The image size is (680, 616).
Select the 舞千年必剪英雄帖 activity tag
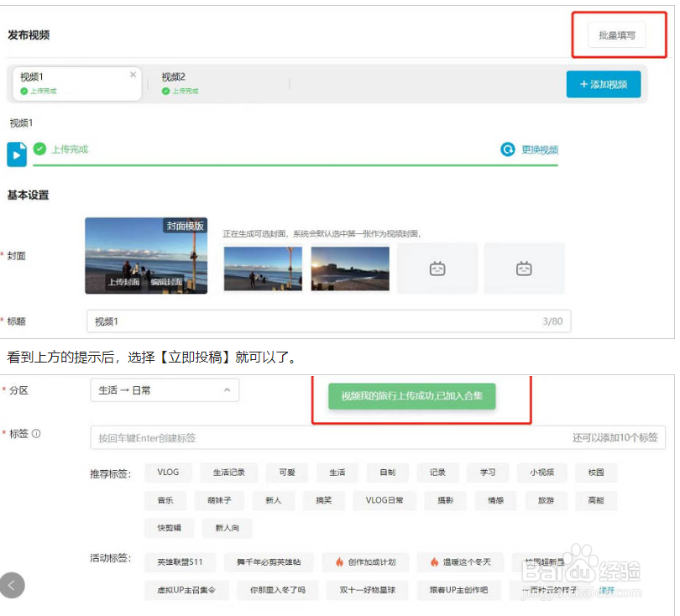269,561
